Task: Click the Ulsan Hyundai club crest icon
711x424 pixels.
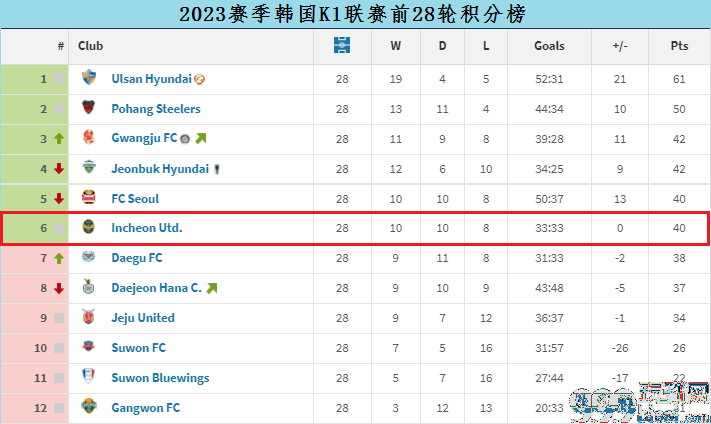Action: pyautogui.click(x=89, y=78)
